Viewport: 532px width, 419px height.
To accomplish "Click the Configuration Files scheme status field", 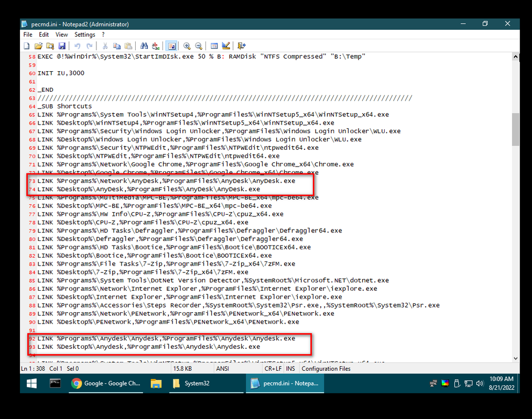I will click(326, 369).
